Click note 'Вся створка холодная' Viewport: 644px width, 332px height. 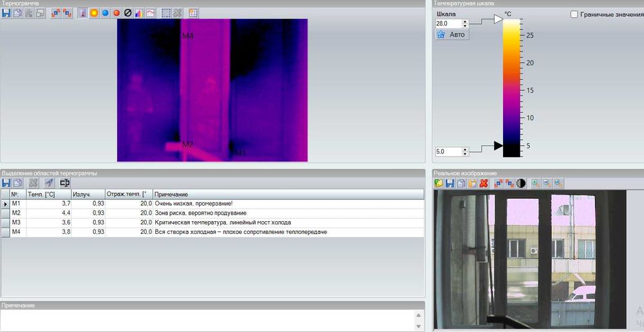(241, 231)
